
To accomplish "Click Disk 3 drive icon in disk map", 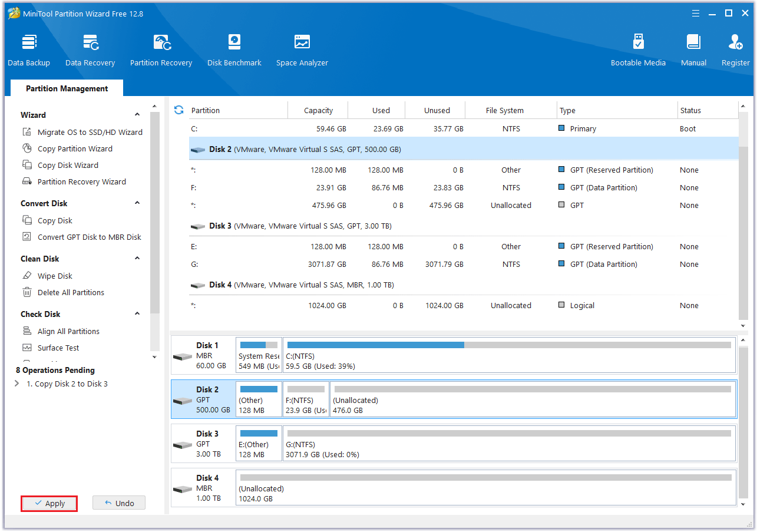I will tap(183, 445).
